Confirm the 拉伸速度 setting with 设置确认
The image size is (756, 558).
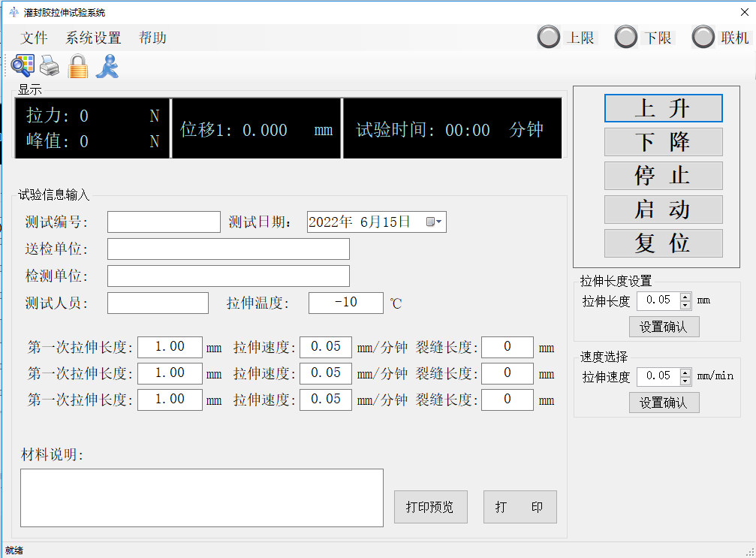point(664,403)
